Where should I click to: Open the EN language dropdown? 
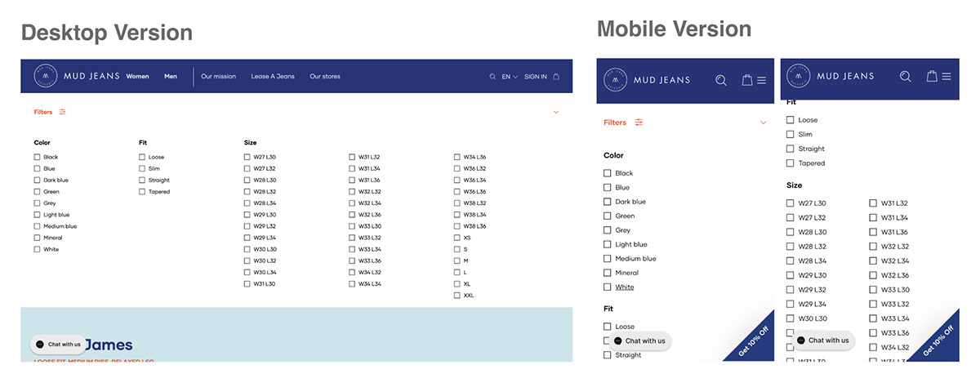[510, 77]
